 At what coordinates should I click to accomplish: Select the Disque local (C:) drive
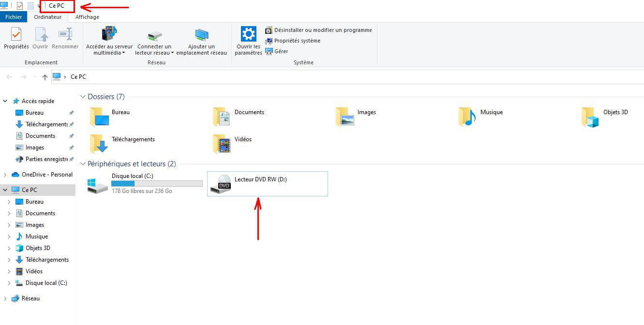coord(98,184)
